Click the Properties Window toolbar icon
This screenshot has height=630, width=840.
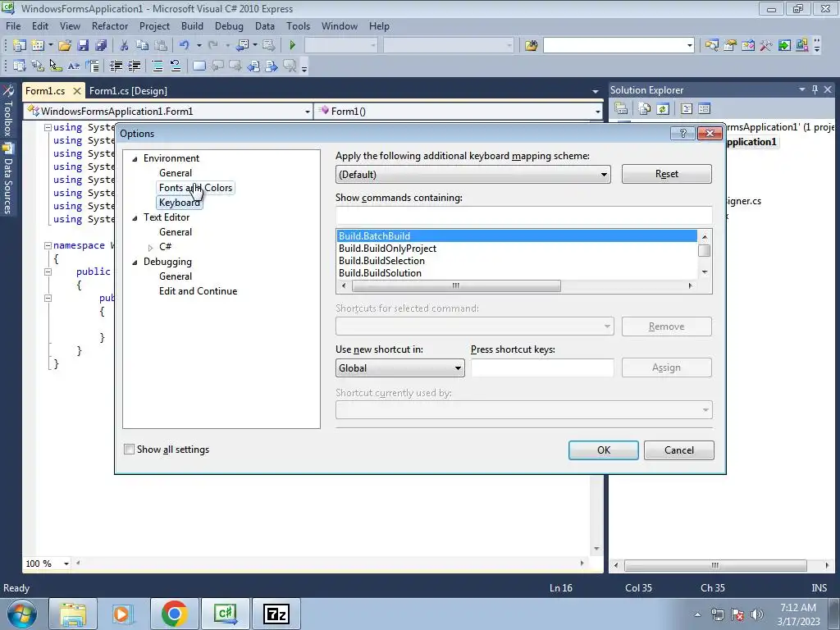click(x=729, y=46)
